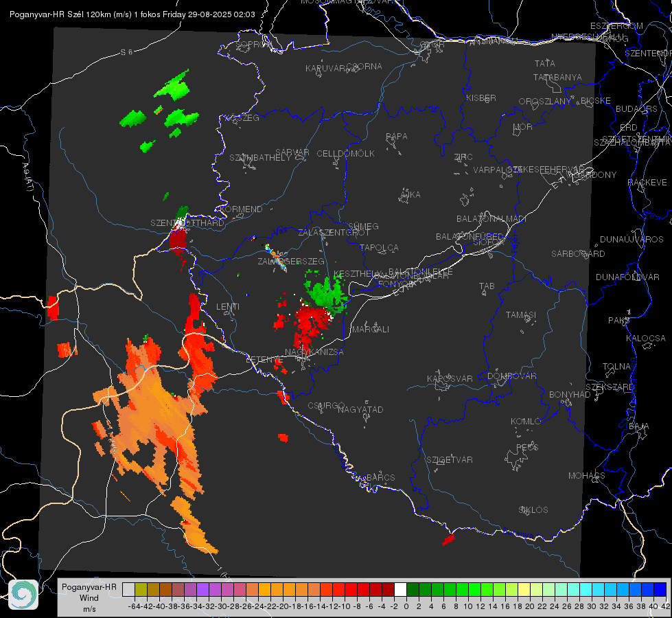This screenshot has width=672, height=618.
Task: Select the darkest green swatch beside the white one
Action: pos(413,589)
